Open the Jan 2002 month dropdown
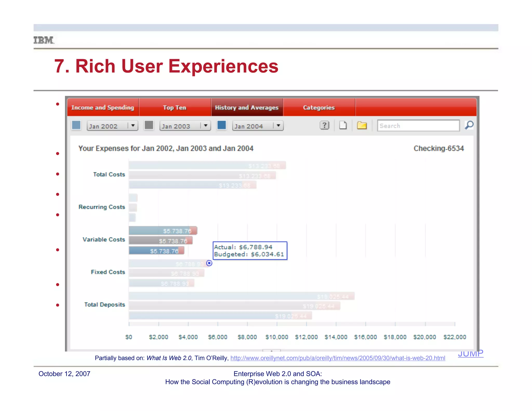This screenshot has height=411, width=532. tap(112, 126)
